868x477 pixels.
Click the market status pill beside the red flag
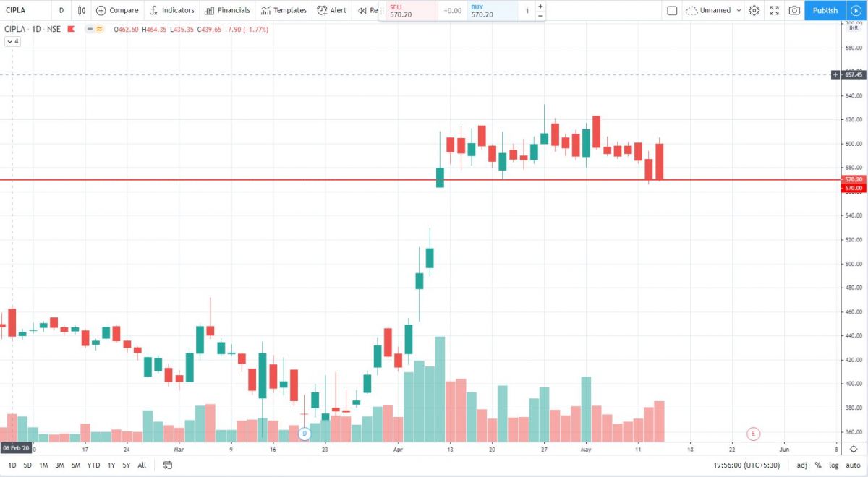coord(94,29)
